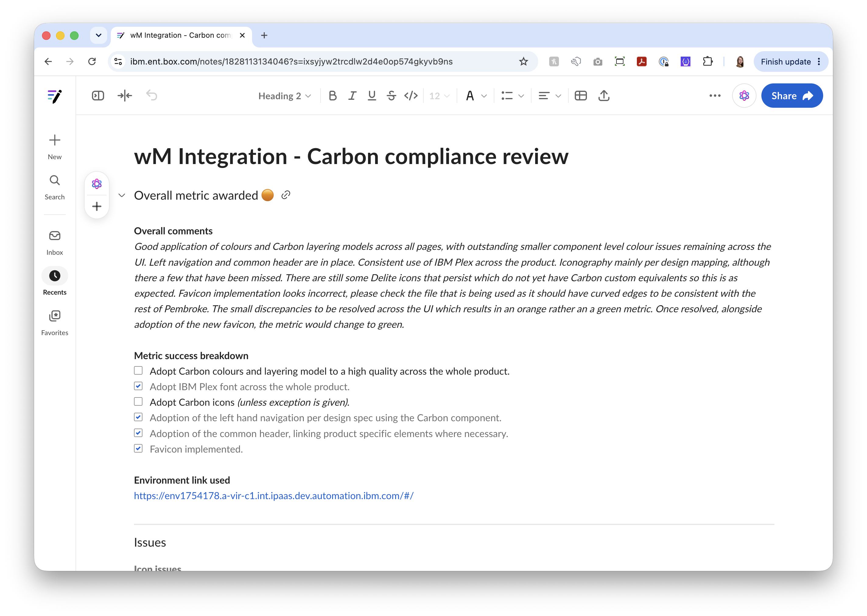Undo the last edit
The width and height of the screenshot is (867, 616).
(152, 96)
